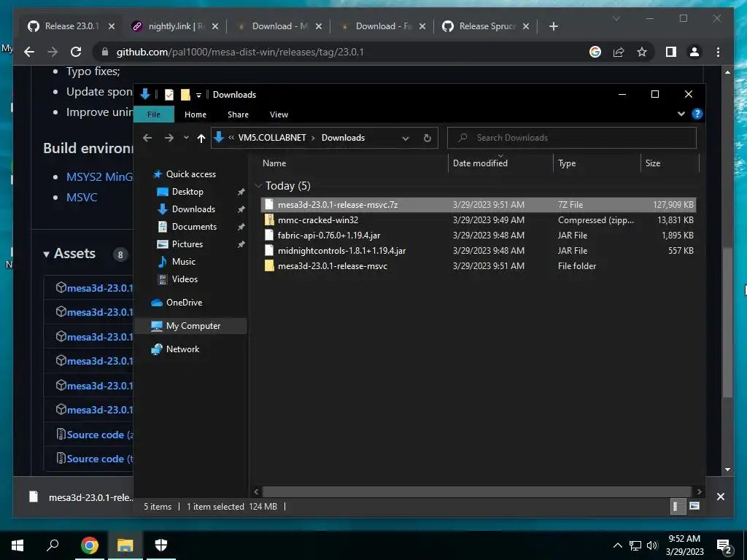Show hidden system tray icons
Image resolution: width=747 pixels, height=560 pixels.
(x=617, y=545)
